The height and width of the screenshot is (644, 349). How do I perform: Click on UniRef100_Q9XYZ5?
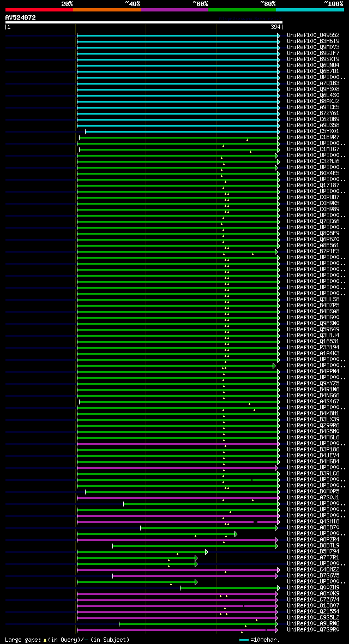(x=313, y=383)
